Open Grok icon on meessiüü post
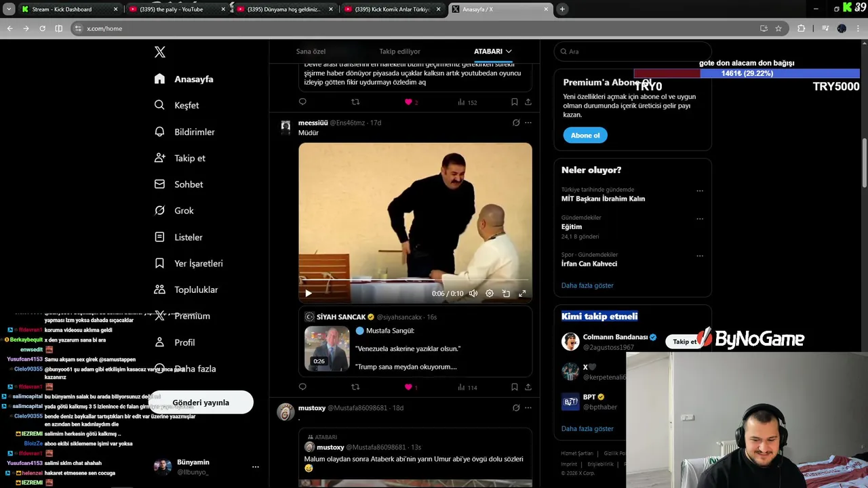This screenshot has height=488, width=868. 516,123
